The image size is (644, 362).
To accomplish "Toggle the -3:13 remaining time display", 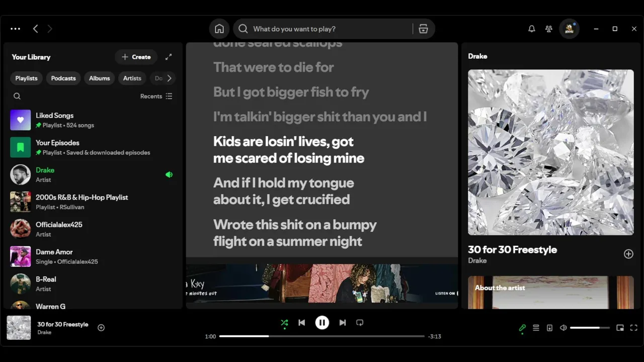I will [434, 336].
